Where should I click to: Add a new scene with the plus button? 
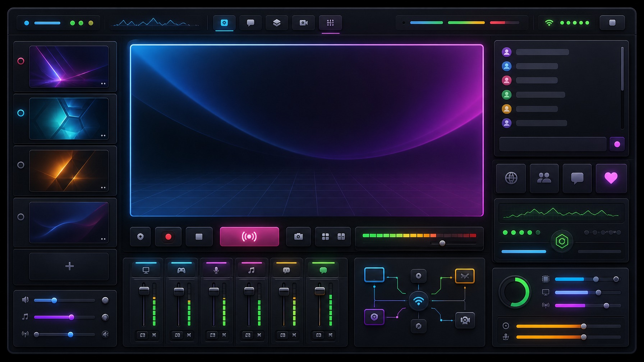tap(69, 266)
